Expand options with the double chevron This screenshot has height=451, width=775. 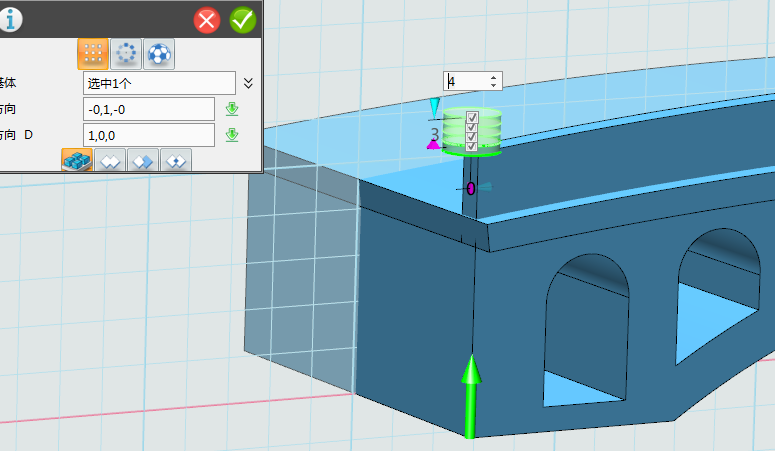pyautogui.click(x=249, y=83)
